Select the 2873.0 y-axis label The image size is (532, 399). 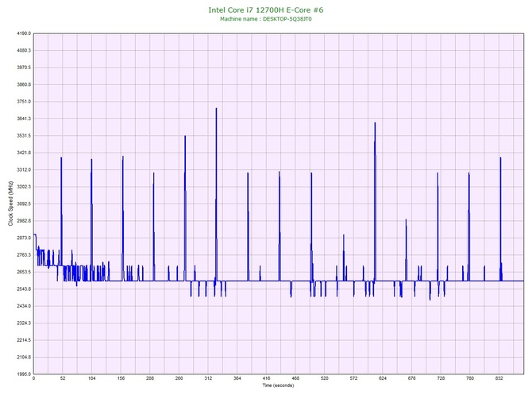[24, 238]
